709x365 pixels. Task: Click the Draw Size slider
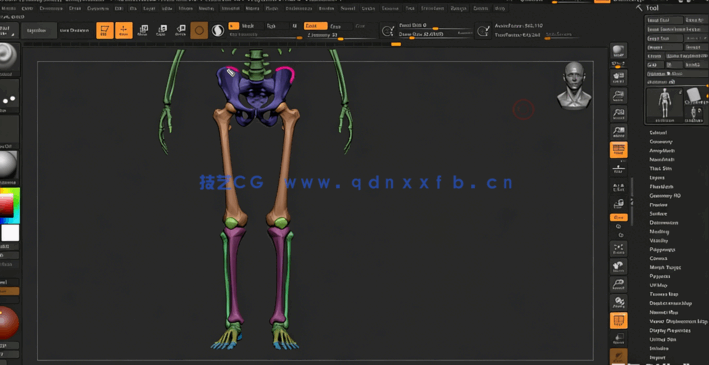click(435, 35)
